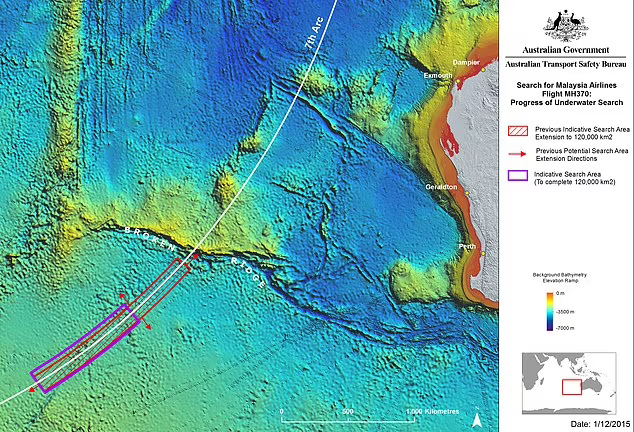
Task: Click the red arrow legend symbol
Action: pyautogui.click(x=516, y=150)
